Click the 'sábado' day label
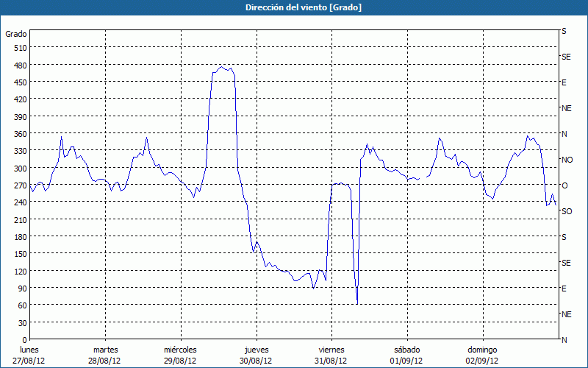This screenshot has height=368, width=588. point(407,350)
